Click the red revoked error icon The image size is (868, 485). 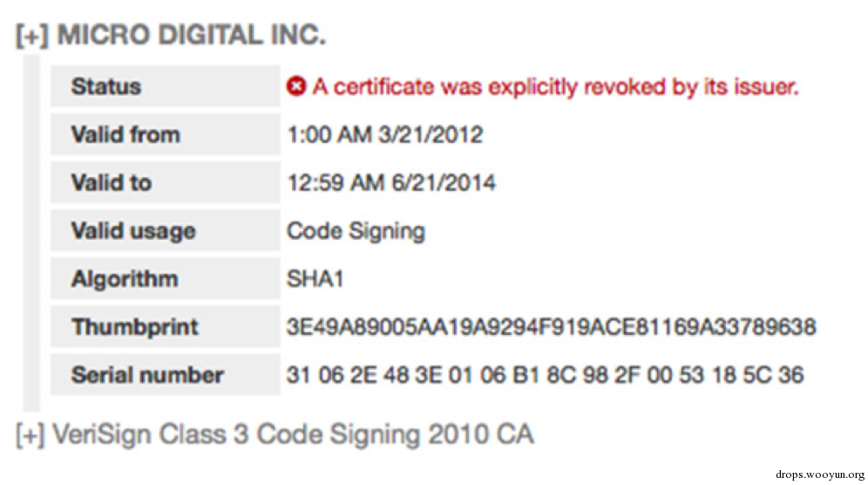click(296, 86)
